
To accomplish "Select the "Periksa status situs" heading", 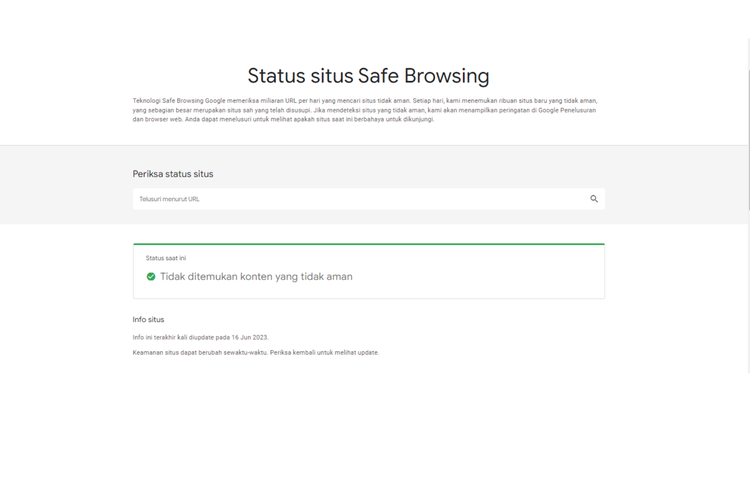I will [x=173, y=174].
